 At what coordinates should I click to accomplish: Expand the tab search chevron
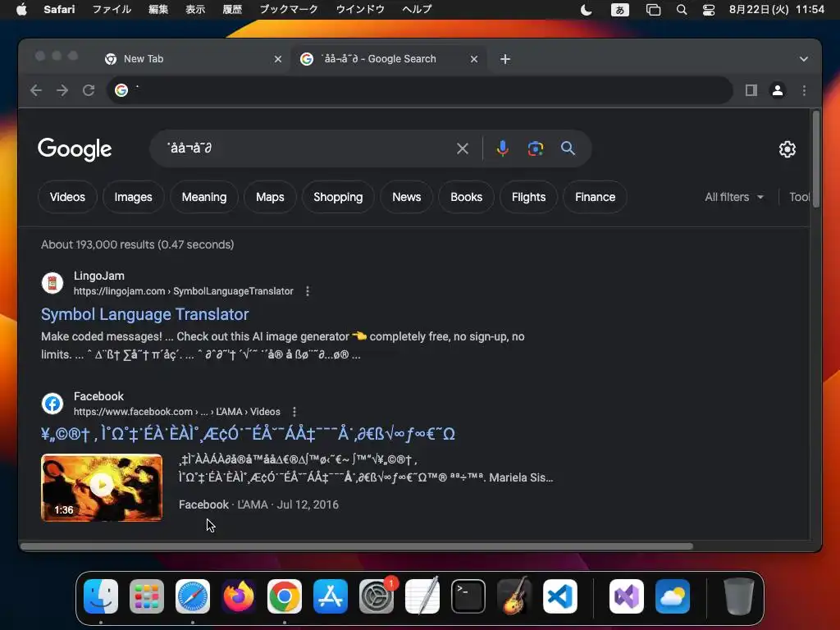pos(804,59)
